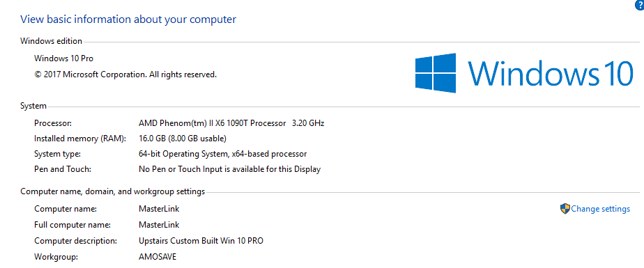Click the Windows 10 wordmark text

pyautogui.click(x=550, y=73)
